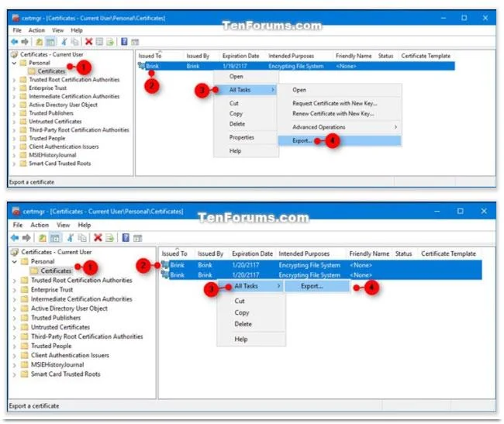
Task: Click Up One Level icon in lower certmgr toolbar
Action: pos(43,238)
